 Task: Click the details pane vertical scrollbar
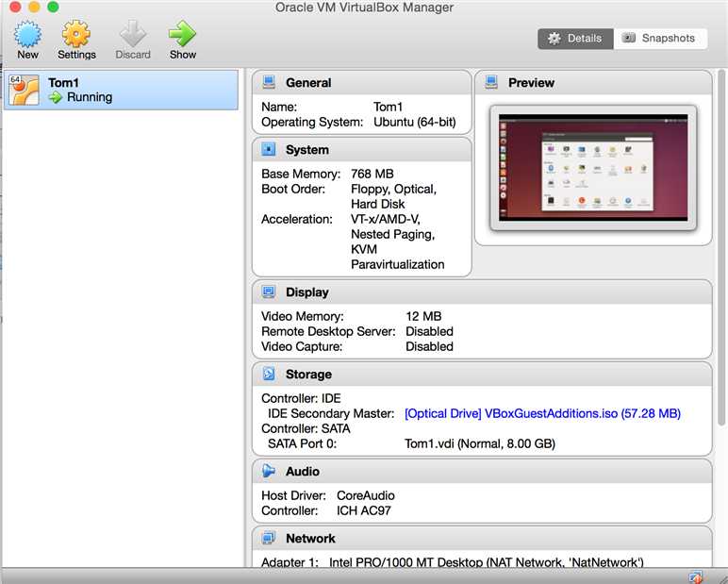tap(721, 247)
